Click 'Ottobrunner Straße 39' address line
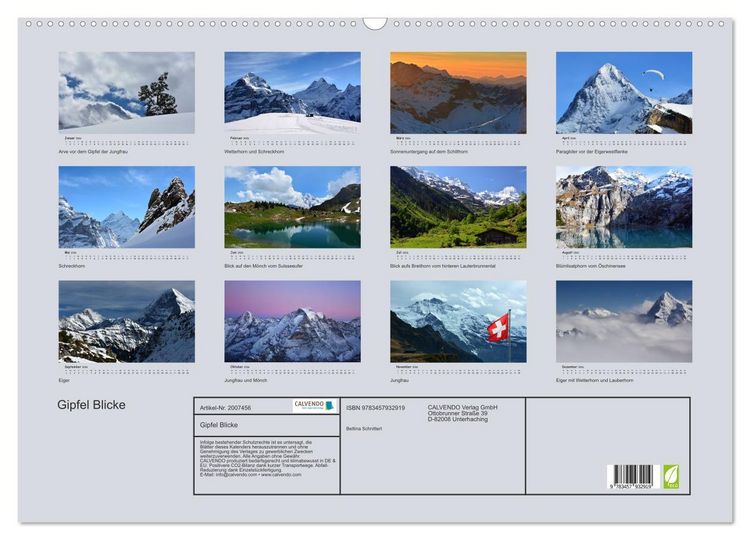750x540 pixels. tap(458, 413)
